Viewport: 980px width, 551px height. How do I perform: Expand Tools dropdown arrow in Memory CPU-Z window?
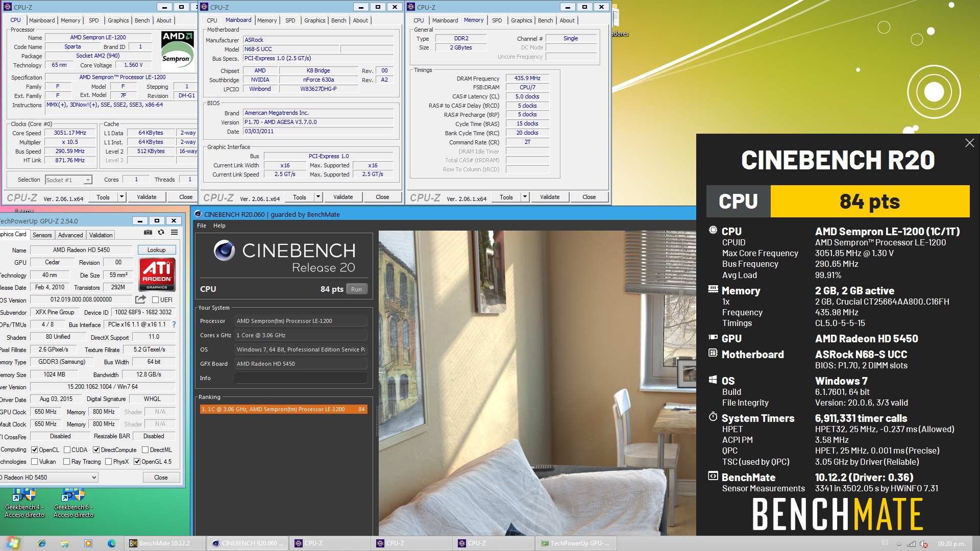(x=525, y=197)
